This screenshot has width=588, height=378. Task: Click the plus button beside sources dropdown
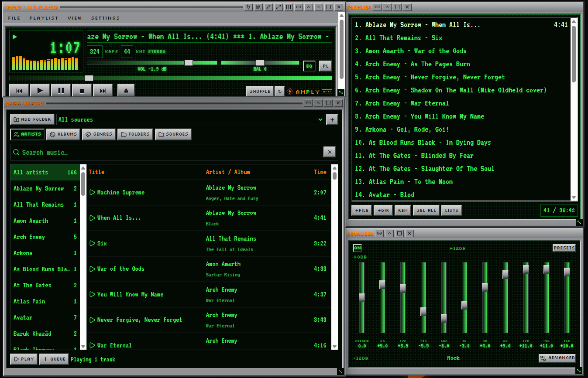332,119
